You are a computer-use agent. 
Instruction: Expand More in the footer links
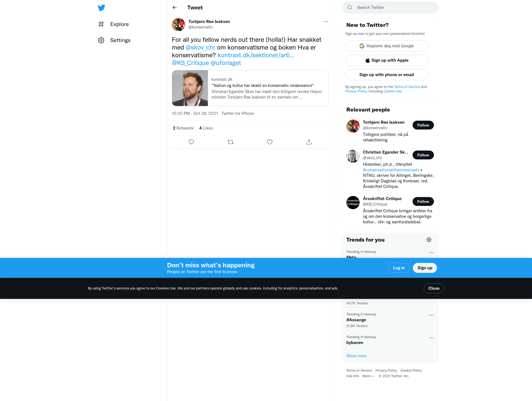[368, 376]
